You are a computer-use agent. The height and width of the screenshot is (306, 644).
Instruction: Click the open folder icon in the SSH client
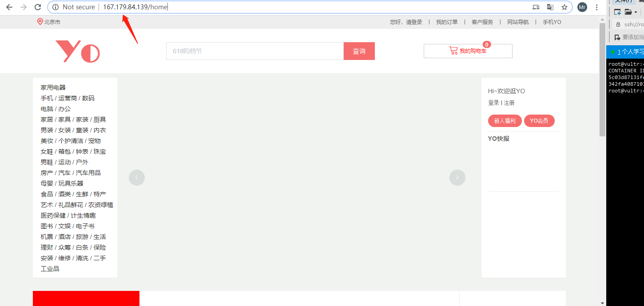(628, 12)
